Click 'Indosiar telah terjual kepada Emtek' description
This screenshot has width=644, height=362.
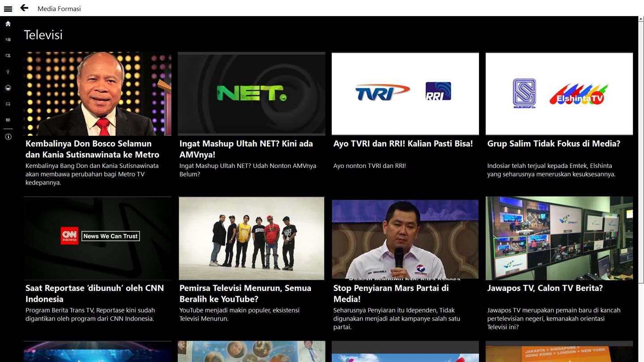tap(551, 170)
